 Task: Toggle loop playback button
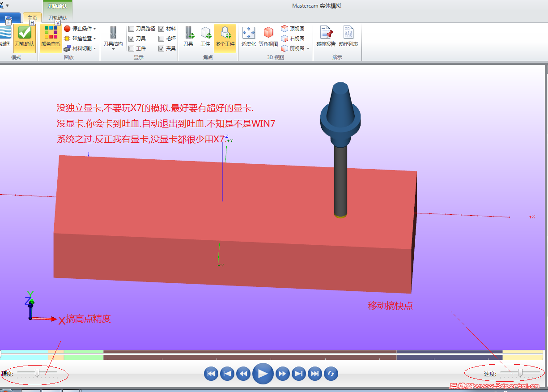[331, 374]
